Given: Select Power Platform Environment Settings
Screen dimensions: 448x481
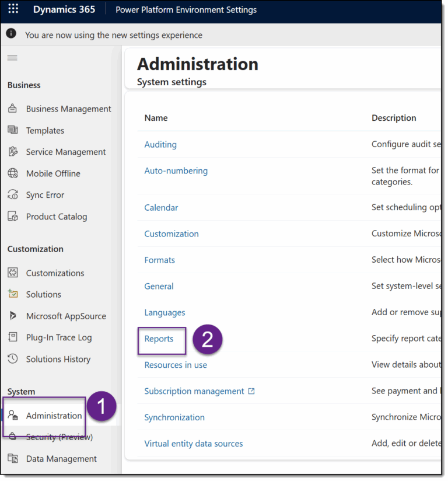Looking at the screenshot, I should [186, 9].
